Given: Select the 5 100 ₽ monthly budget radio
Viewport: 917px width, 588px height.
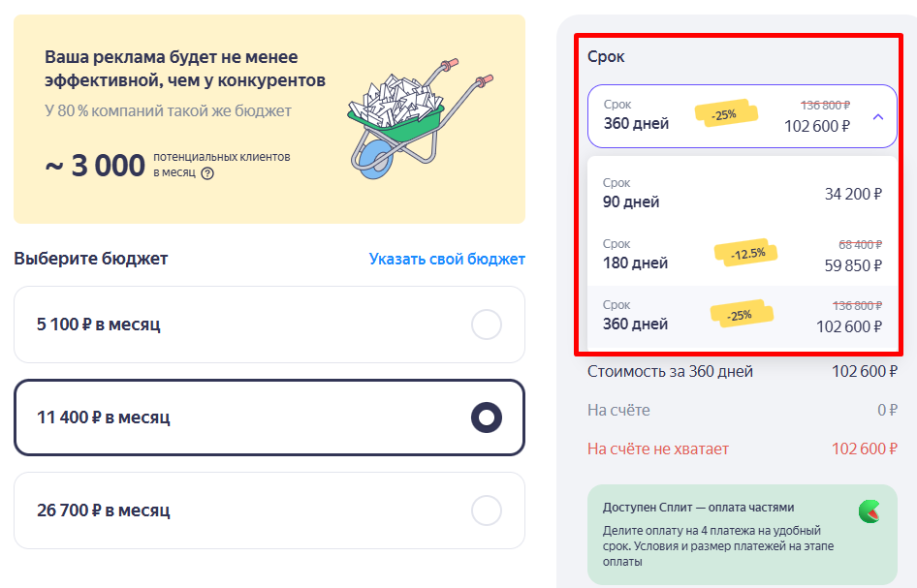Looking at the screenshot, I should [486, 325].
